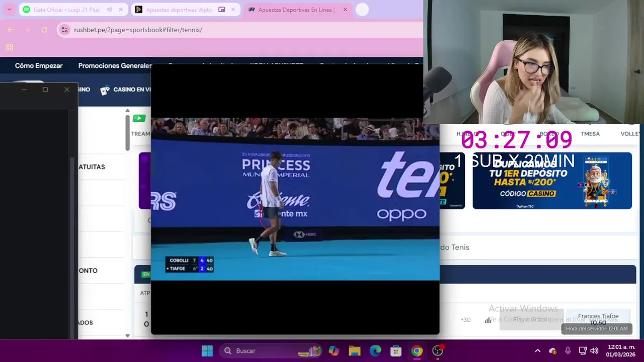Open the volume speaker tray icon
This screenshot has height=362, width=644.
coord(594,351)
